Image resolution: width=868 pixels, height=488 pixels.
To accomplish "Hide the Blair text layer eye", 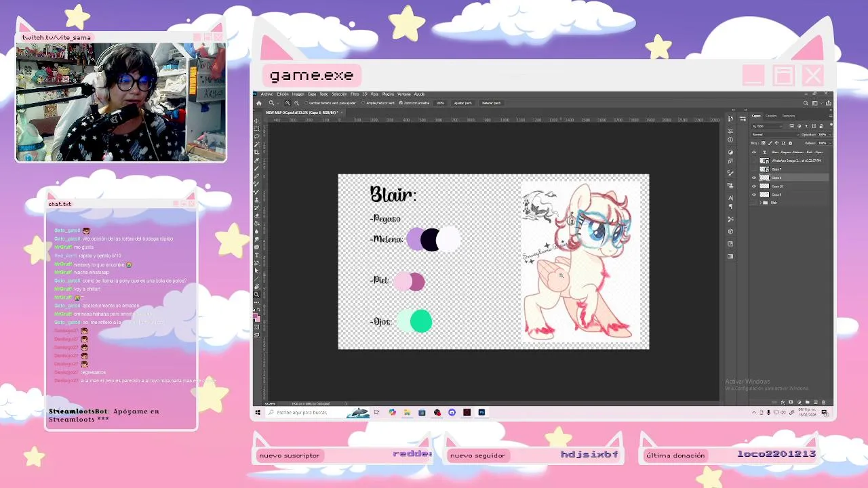I will click(754, 152).
